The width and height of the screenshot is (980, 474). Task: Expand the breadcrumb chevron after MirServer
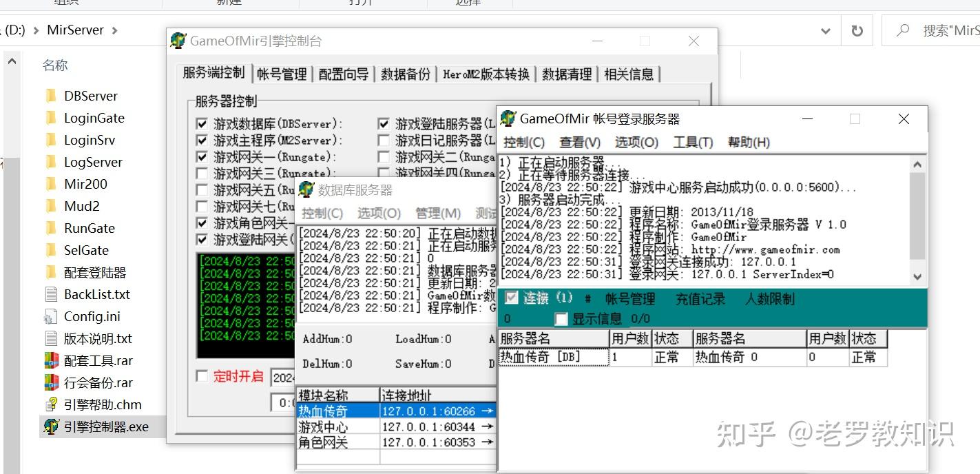(115, 30)
